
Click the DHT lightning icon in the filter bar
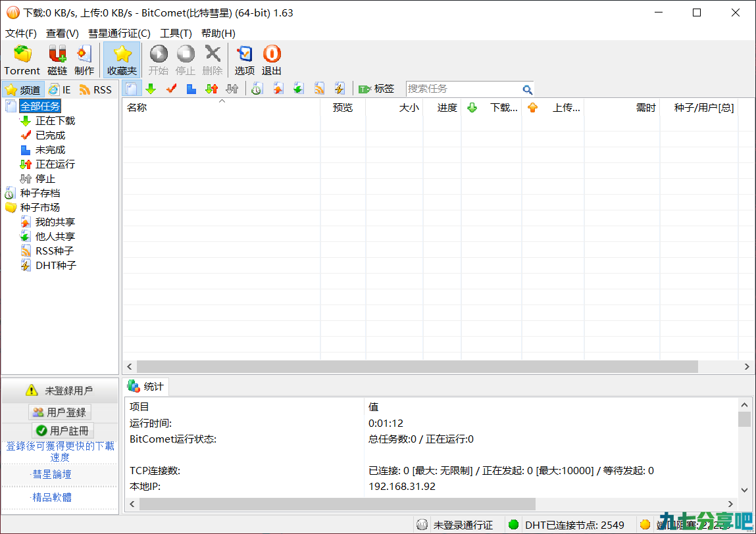click(x=340, y=89)
